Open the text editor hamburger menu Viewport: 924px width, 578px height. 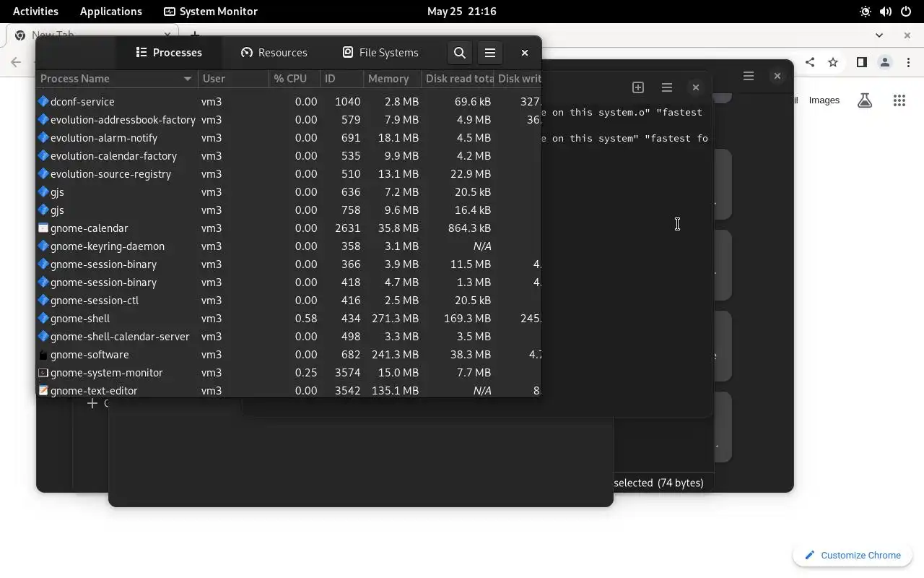tap(667, 87)
